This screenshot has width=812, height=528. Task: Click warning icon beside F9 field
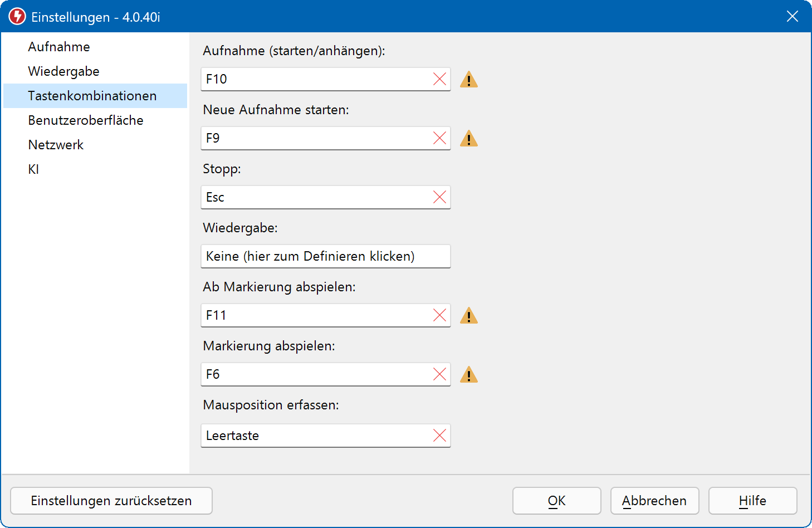coord(469,139)
